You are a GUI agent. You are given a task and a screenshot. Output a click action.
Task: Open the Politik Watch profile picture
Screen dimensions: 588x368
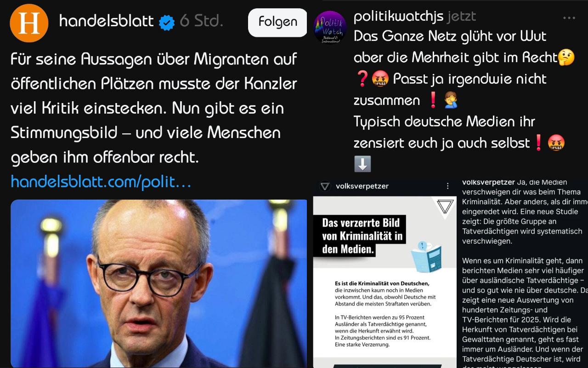pos(330,27)
